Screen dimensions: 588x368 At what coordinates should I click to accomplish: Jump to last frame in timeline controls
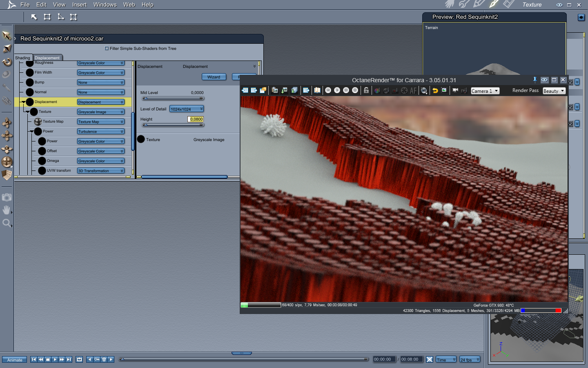(x=69, y=359)
